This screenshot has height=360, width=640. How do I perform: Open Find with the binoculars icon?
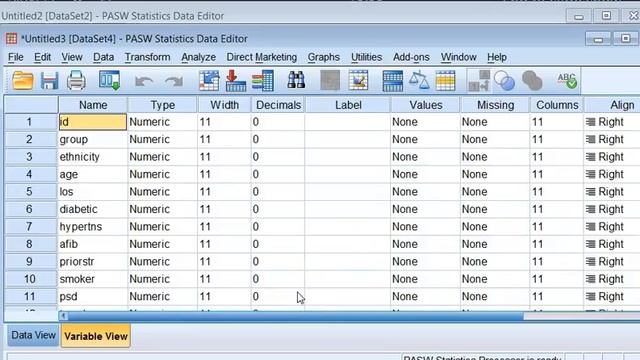tap(296, 80)
